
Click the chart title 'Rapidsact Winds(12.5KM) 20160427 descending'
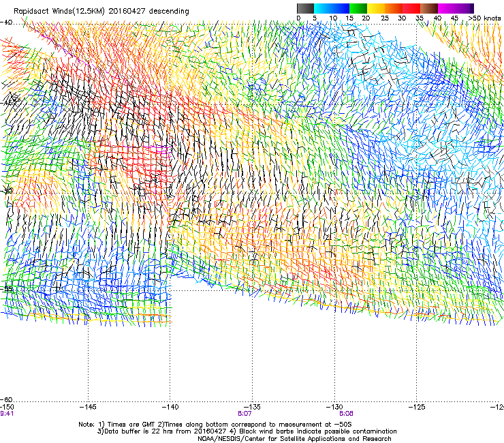tap(101, 12)
